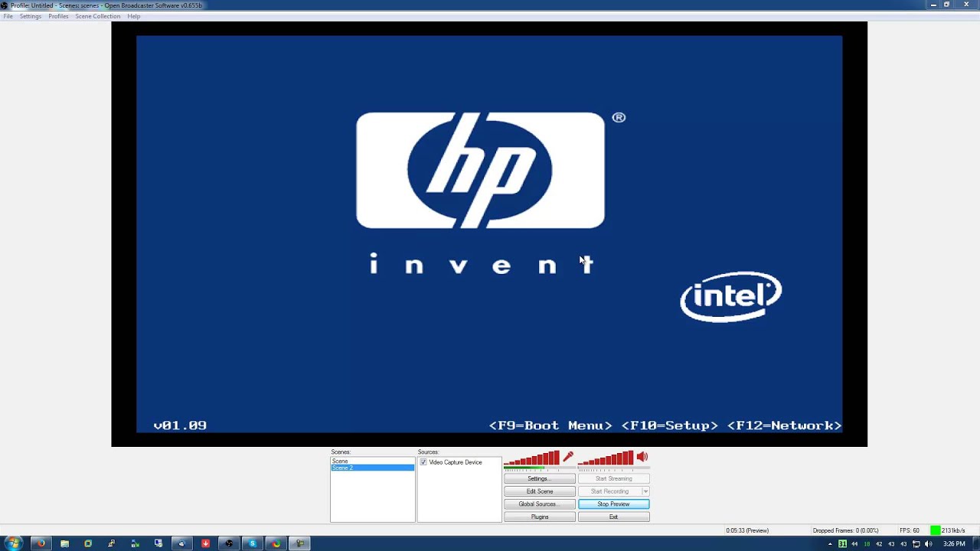Screen dimensions: 980x551
Task: Select the 'Scene' entry in the Scenes list
Action: click(373, 461)
